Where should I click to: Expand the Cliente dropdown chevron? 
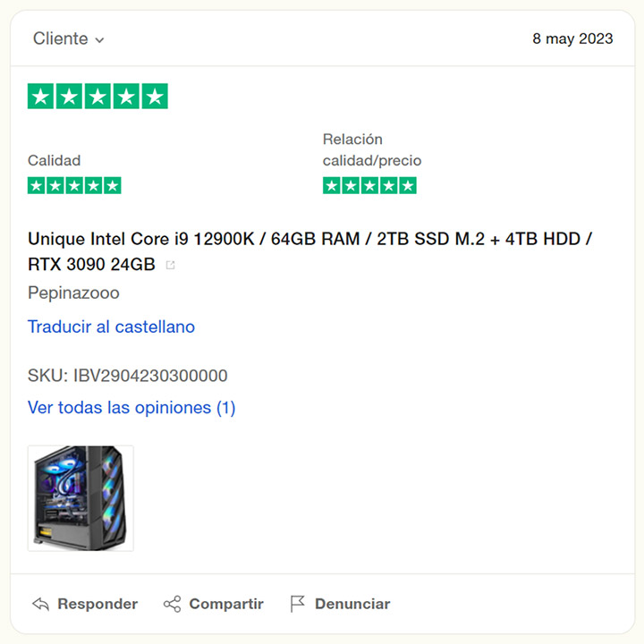click(x=99, y=40)
